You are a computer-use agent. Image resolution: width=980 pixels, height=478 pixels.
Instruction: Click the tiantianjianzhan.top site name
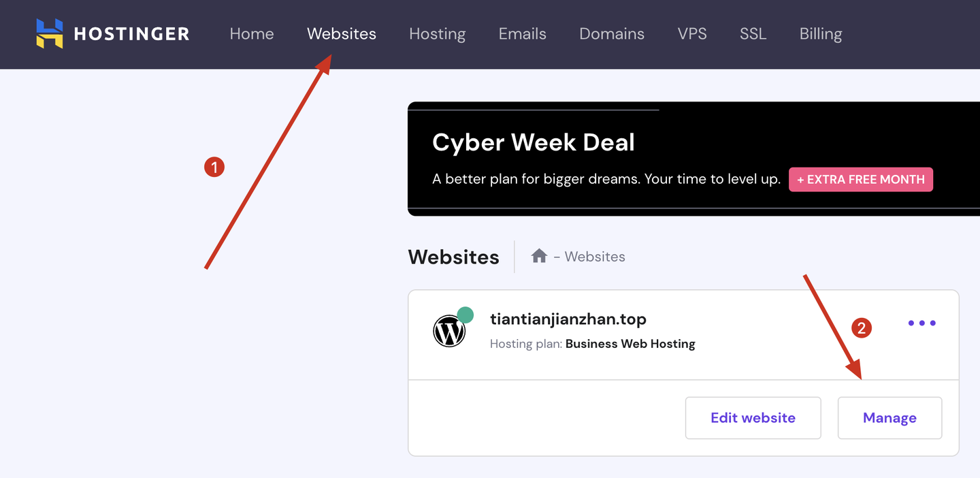pos(568,319)
